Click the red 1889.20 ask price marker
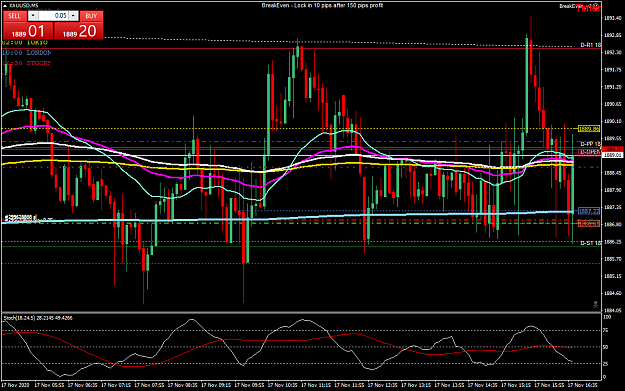625x391 pixels. pyautogui.click(x=613, y=149)
